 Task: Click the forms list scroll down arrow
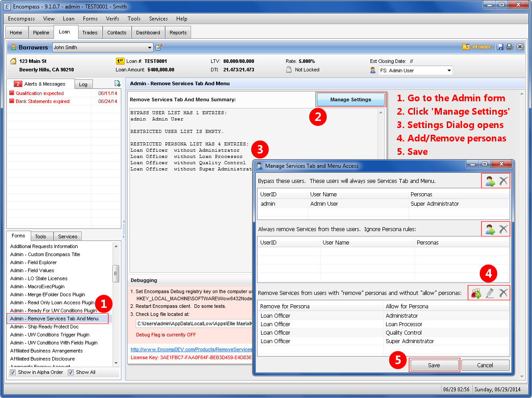pos(116,363)
